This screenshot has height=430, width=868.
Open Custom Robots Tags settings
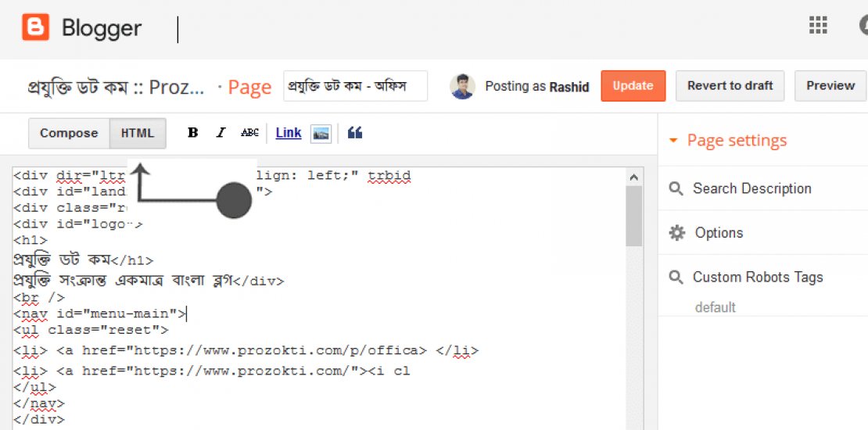[x=757, y=277]
